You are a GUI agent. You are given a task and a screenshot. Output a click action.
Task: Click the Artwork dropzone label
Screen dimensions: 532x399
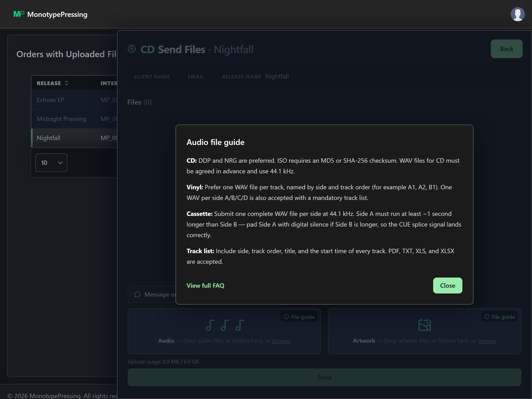tap(364, 341)
